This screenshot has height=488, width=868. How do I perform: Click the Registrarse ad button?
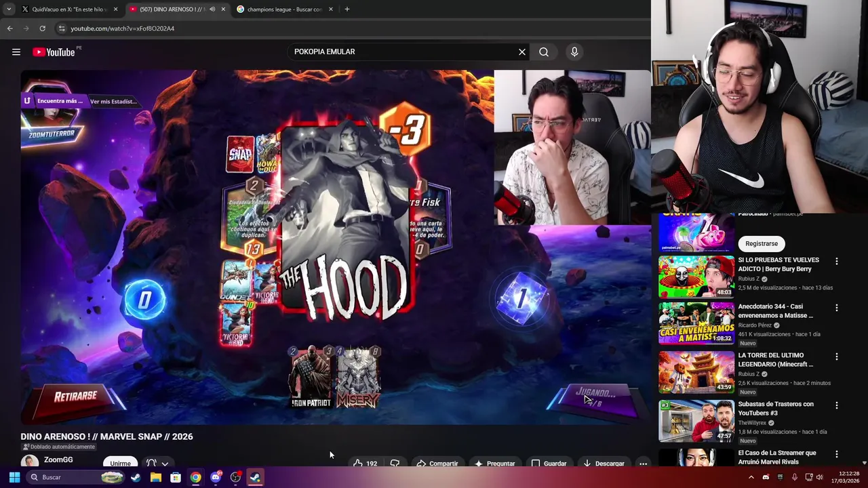click(762, 244)
